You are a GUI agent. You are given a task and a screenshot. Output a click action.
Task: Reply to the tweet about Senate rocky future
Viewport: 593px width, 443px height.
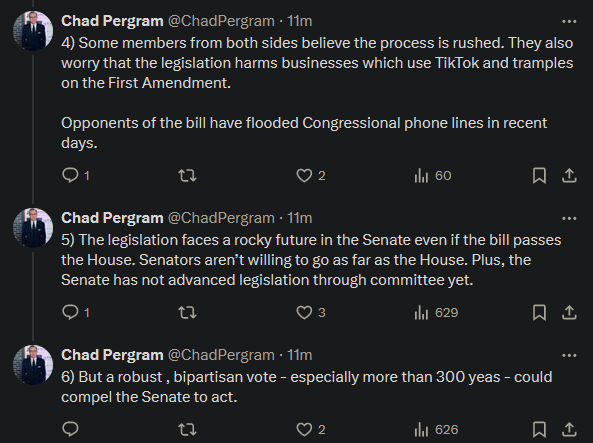click(x=75, y=312)
